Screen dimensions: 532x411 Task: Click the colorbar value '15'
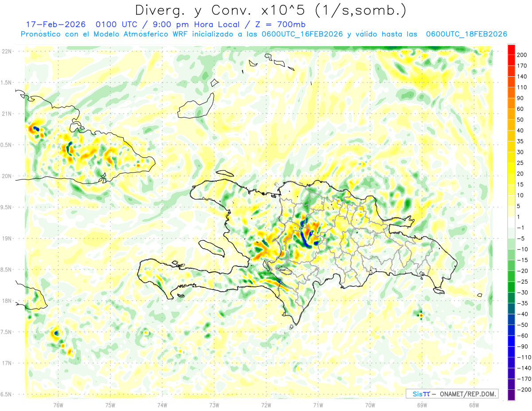[521, 184]
